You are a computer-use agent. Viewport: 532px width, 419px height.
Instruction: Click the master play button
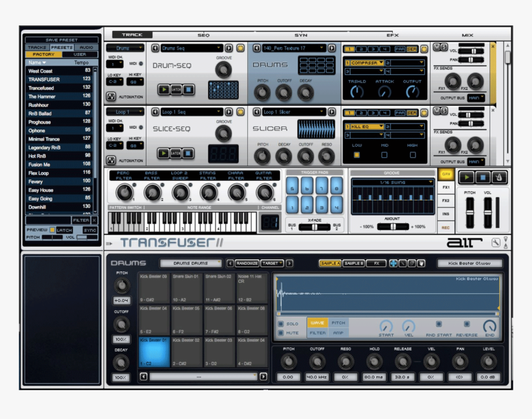coord(467,177)
